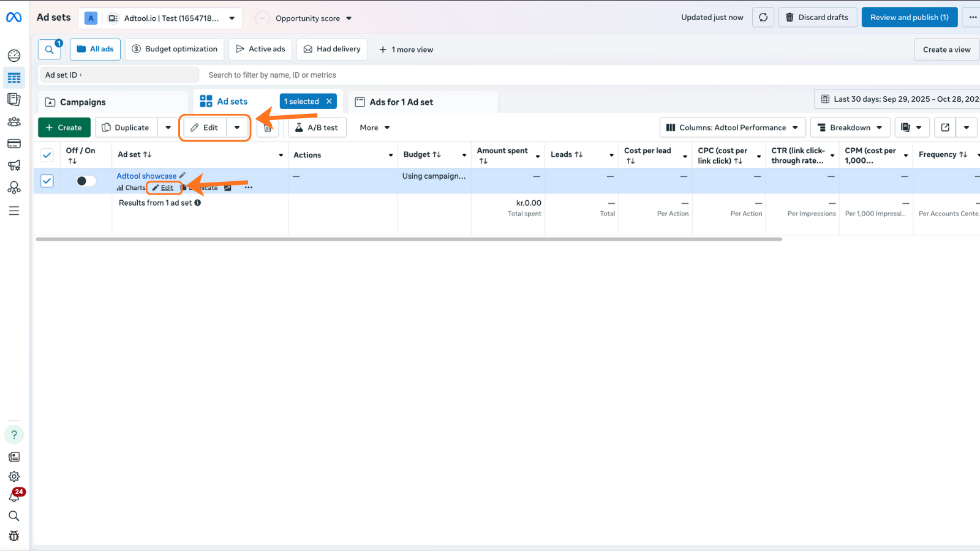Open the bug report icon
The image size is (980, 551).
click(14, 536)
